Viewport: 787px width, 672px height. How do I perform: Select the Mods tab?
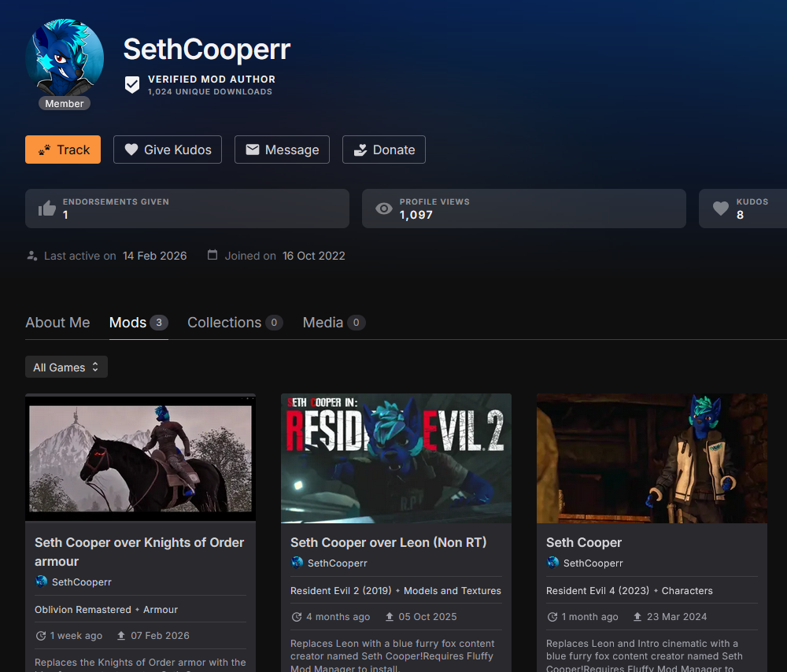pos(139,322)
